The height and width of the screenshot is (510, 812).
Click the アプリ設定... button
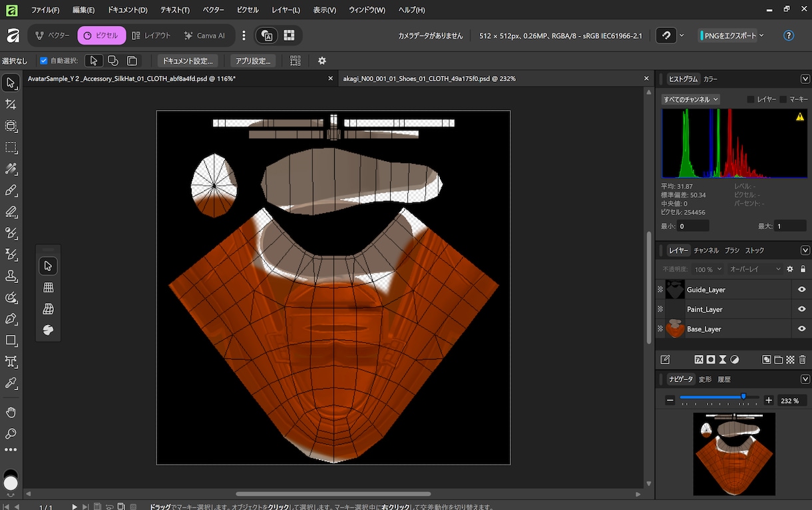(253, 61)
